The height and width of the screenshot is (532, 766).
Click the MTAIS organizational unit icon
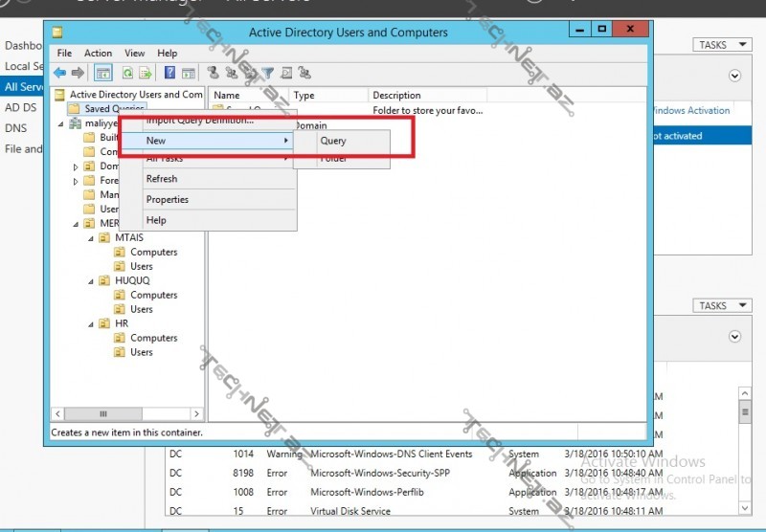point(104,237)
